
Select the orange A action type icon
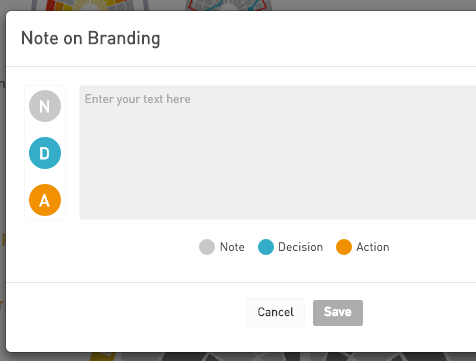coord(45,200)
